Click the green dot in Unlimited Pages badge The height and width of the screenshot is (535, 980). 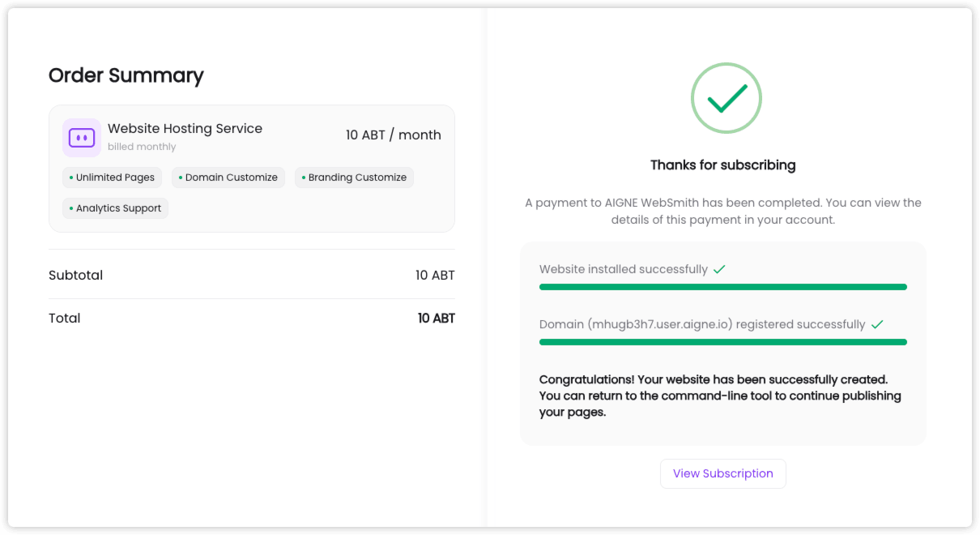click(70, 177)
